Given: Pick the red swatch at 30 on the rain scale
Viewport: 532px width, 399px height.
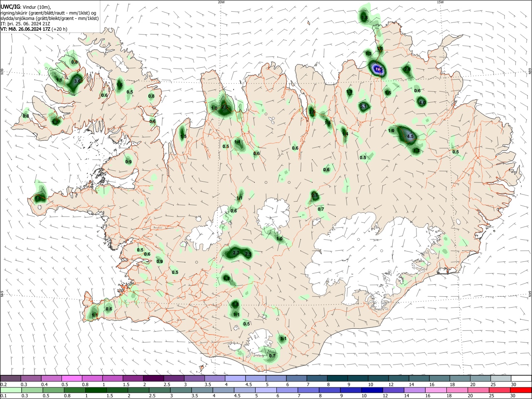Looking at the screenshot, I should [x=521, y=390].
